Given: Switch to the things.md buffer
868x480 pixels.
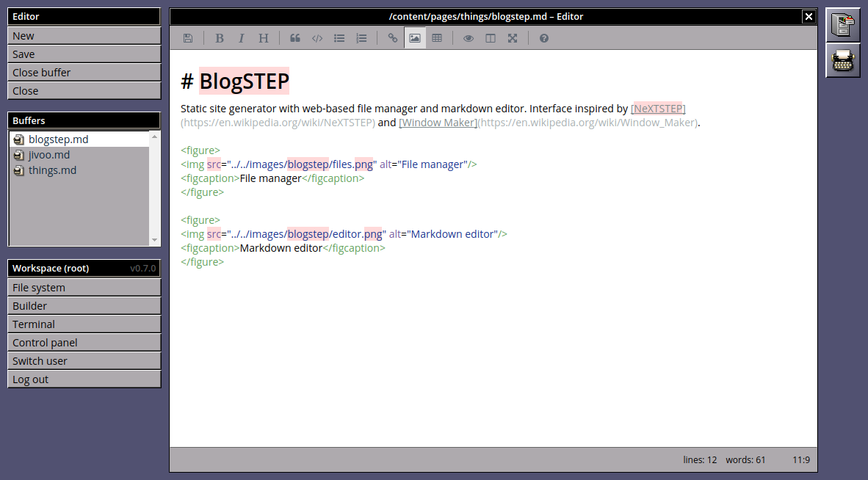Looking at the screenshot, I should (52, 170).
